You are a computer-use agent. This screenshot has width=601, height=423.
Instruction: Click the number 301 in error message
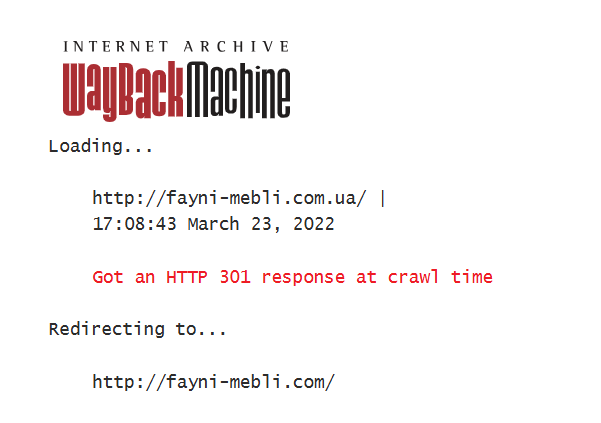[235, 277]
